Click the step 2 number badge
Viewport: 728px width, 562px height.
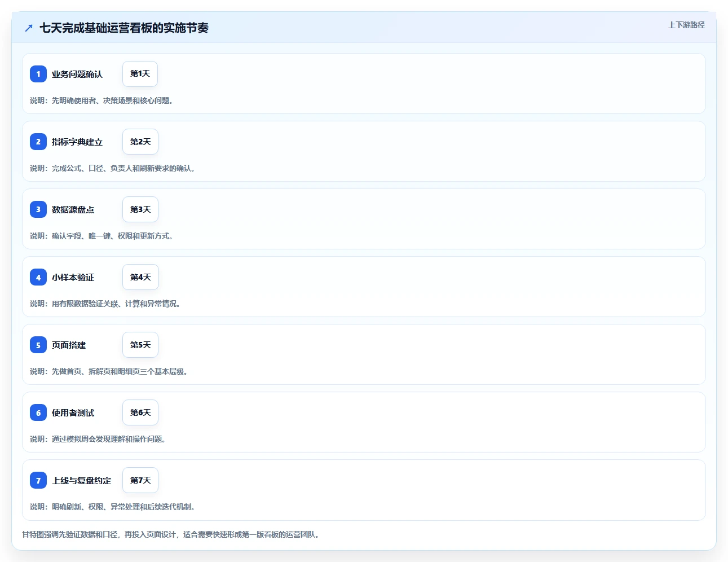click(38, 142)
